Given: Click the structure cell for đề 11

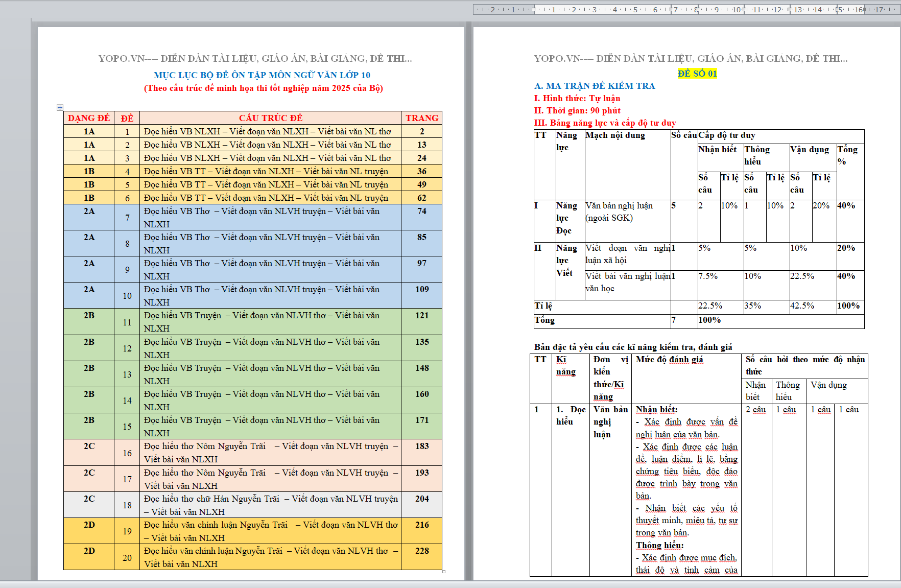Looking at the screenshot, I should (x=271, y=322).
